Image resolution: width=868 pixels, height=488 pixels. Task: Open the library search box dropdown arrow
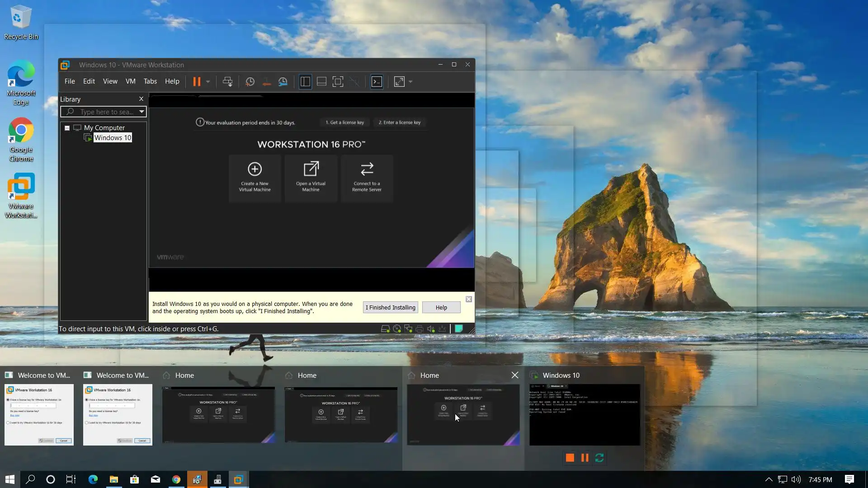[142, 112]
